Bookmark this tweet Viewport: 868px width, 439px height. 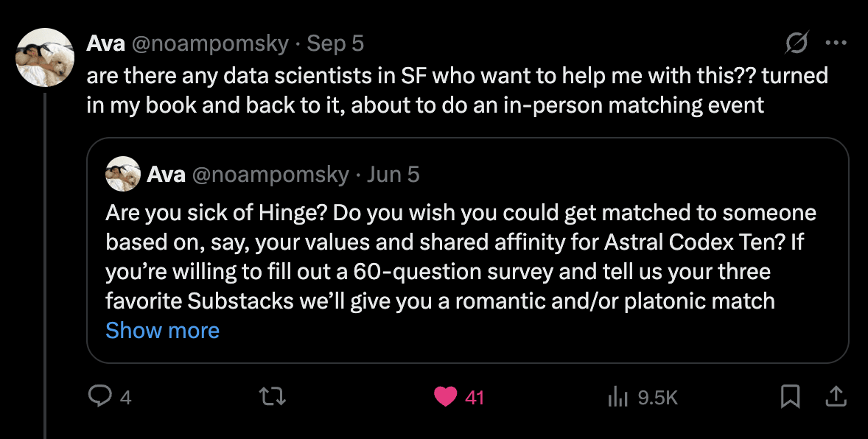(790, 397)
